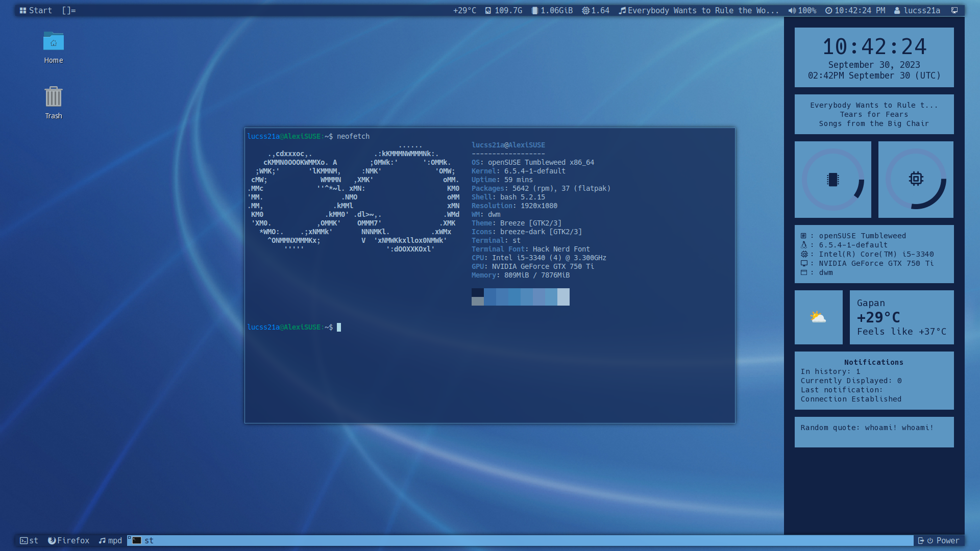This screenshot has width=980, height=551.
Task: Toggle the volume indicator showing 100%
Action: point(802,10)
